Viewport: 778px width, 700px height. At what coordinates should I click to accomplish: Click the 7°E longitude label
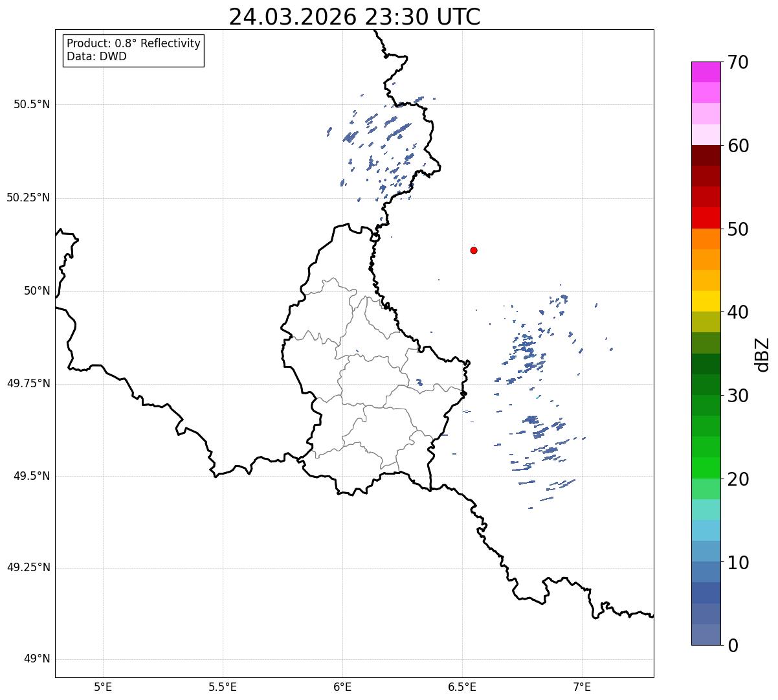pyautogui.click(x=582, y=687)
